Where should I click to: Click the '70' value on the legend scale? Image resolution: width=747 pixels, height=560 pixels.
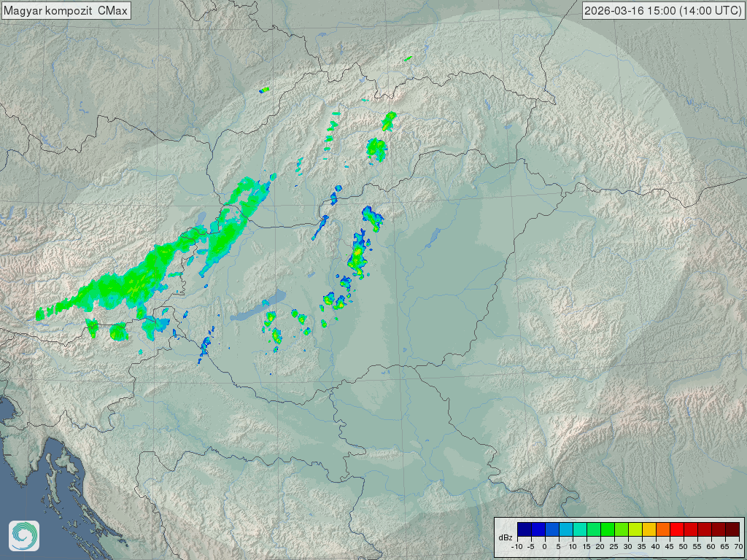(x=738, y=546)
